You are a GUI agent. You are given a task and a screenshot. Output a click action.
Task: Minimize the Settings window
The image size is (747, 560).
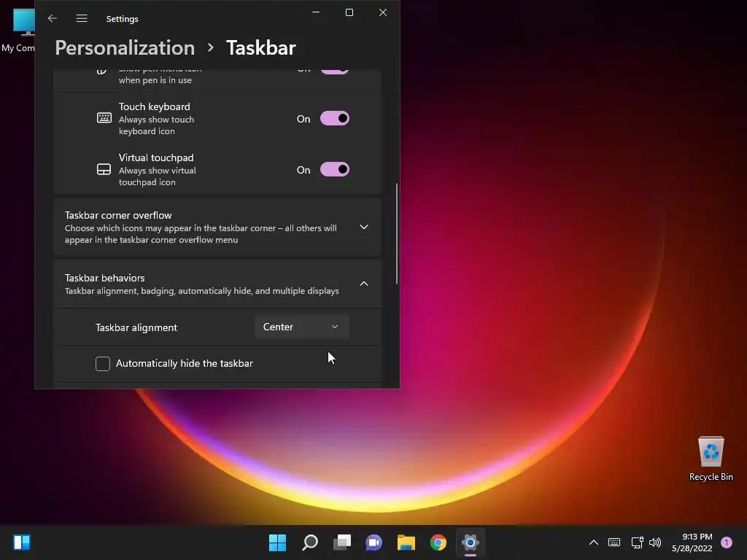tap(316, 12)
